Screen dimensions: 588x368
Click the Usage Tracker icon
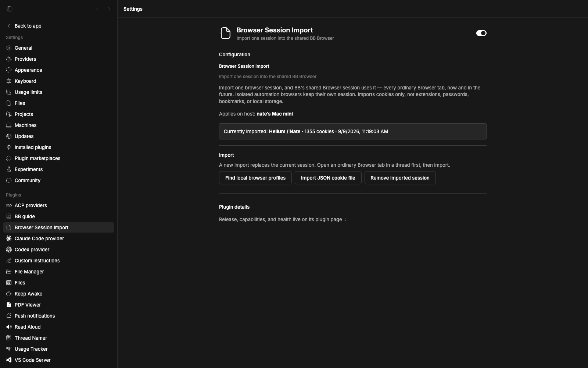pyautogui.click(x=9, y=349)
